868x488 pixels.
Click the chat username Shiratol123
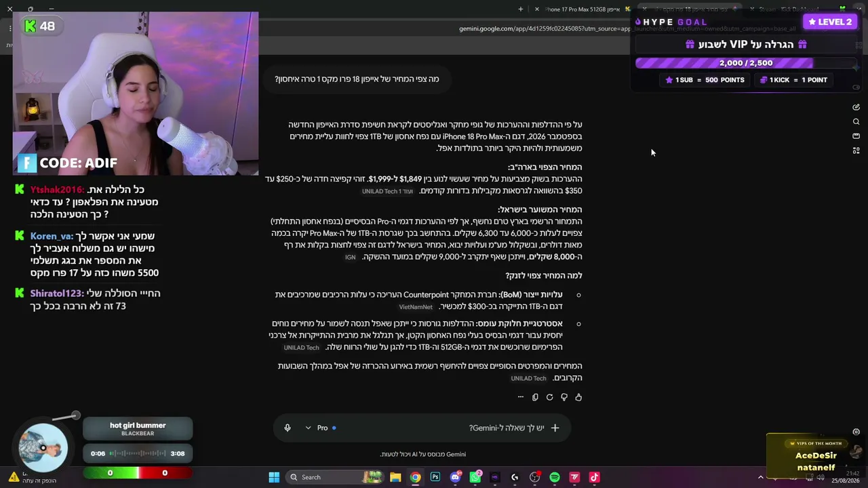57,293
